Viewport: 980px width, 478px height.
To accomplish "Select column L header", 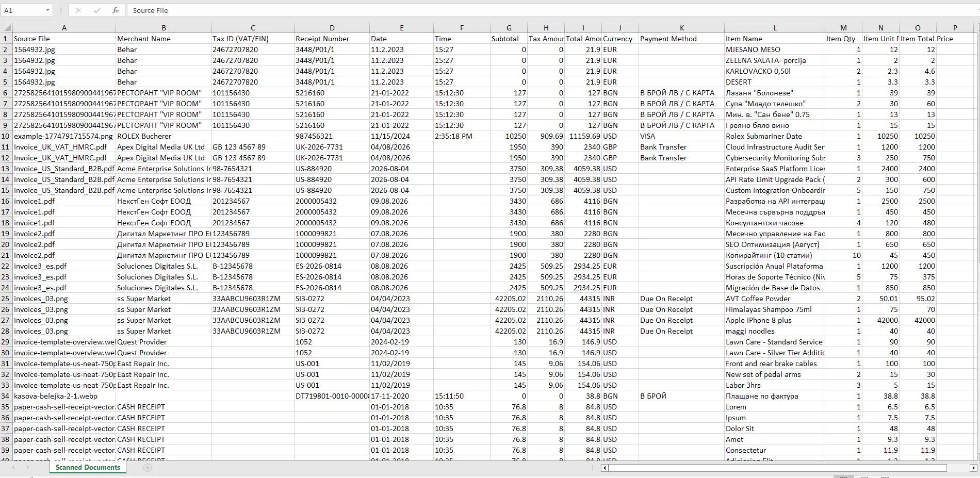I will pyautogui.click(x=775, y=28).
